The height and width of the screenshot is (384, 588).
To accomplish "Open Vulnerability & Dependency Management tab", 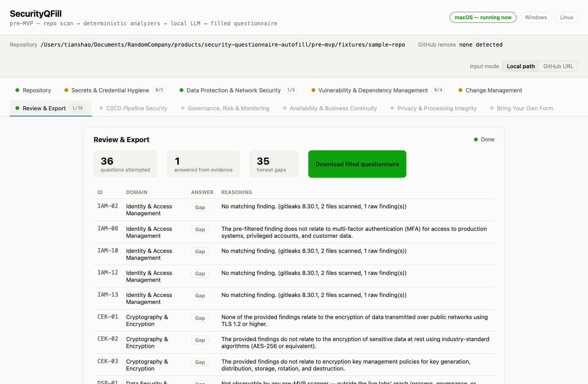I will tap(378, 90).
